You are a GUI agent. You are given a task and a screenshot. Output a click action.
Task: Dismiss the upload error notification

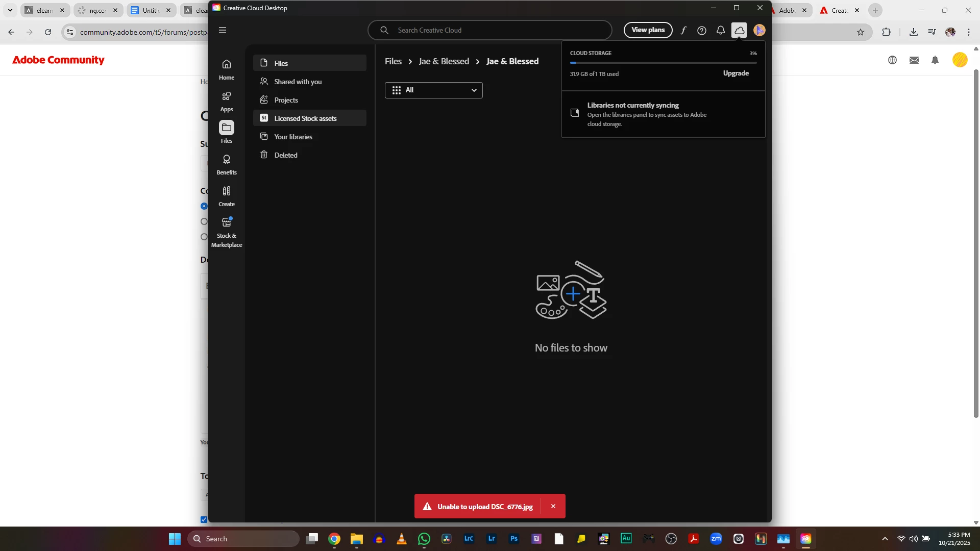(553, 506)
